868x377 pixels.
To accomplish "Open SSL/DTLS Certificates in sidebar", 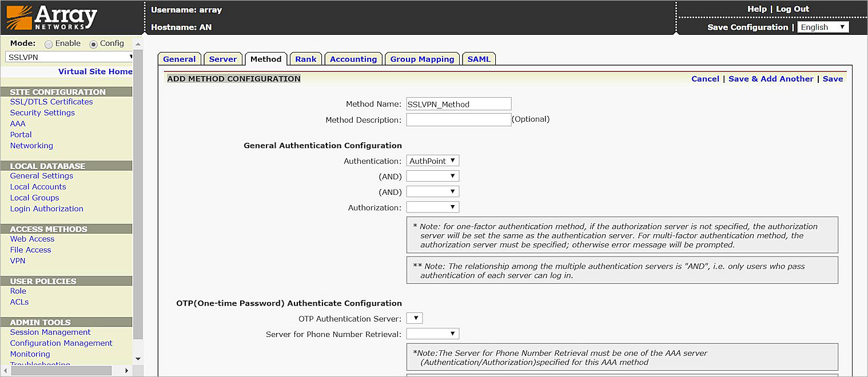I will click(x=51, y=102).
